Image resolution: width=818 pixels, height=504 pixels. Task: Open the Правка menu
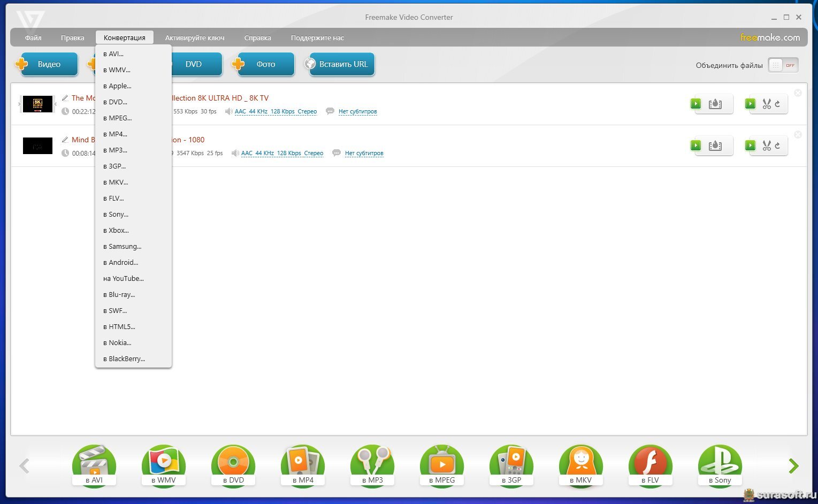(72, 37)
